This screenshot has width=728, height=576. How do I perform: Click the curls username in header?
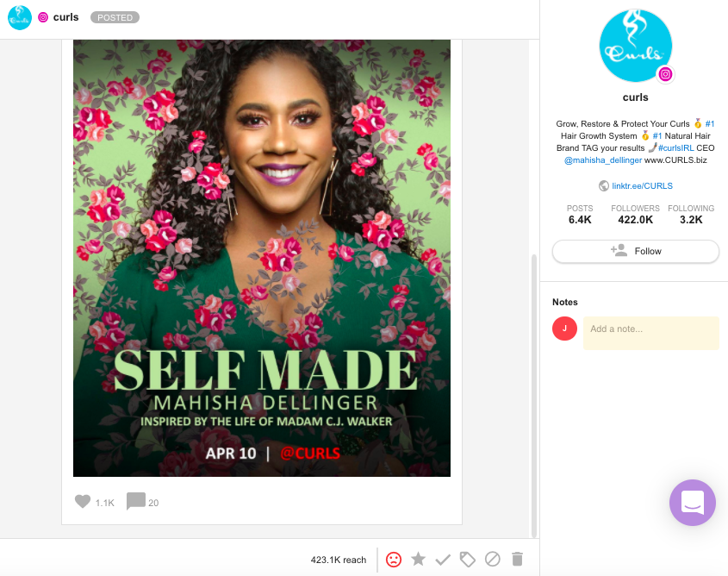(x=66, y=17)
